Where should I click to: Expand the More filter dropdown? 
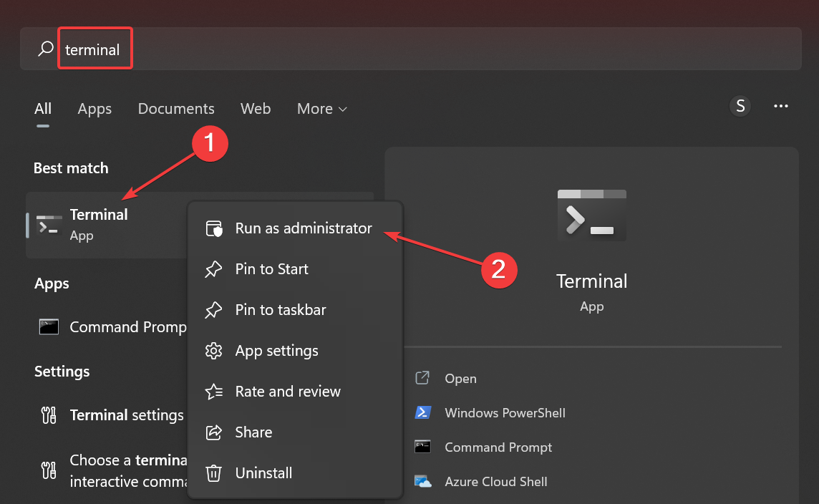click(321, 109)
